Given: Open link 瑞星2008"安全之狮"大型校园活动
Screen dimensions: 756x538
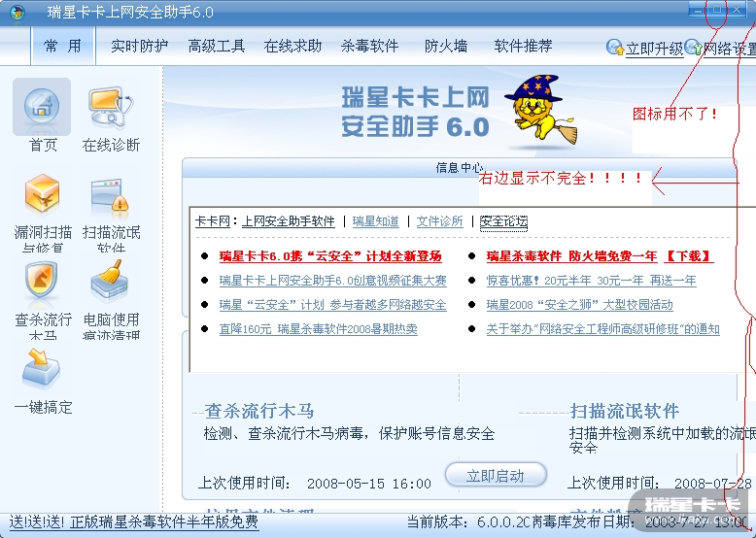Looking at the screenshot, I should point(579,304).
